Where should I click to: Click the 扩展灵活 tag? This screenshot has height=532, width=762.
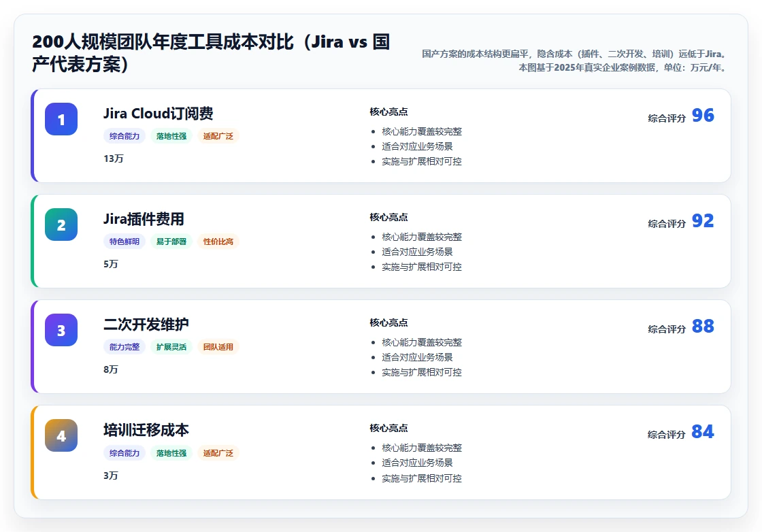[x=171, y=347]
